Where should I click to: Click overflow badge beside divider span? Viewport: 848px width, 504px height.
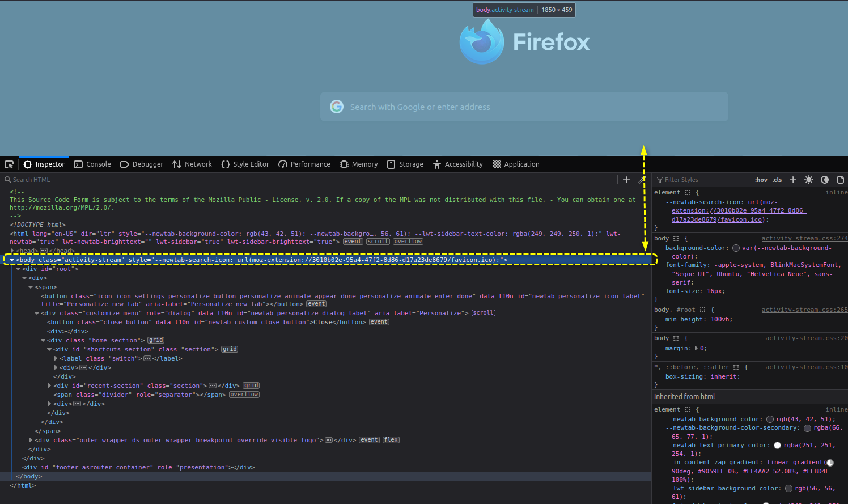point(244,395)
